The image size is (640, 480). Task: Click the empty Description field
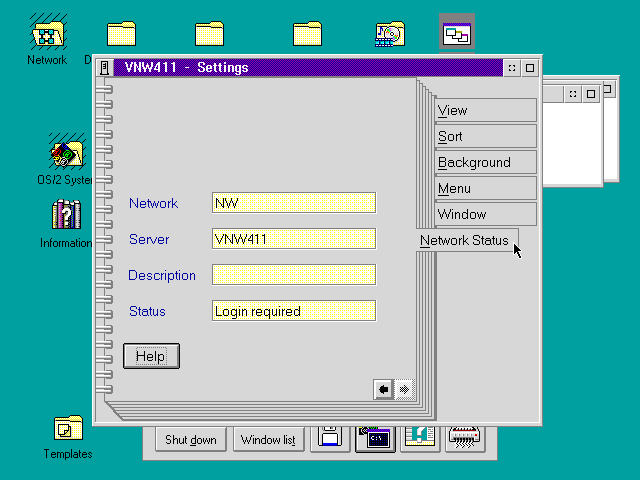(294, 275)
